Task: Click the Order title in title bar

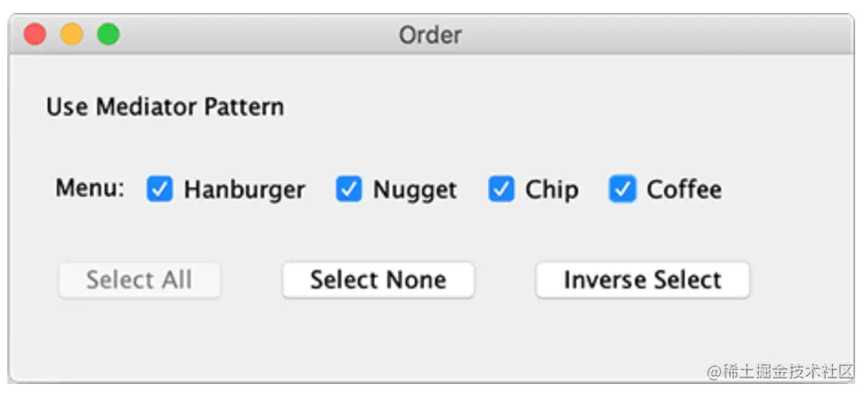Action: pyautogui.click(x=430, y=36)
